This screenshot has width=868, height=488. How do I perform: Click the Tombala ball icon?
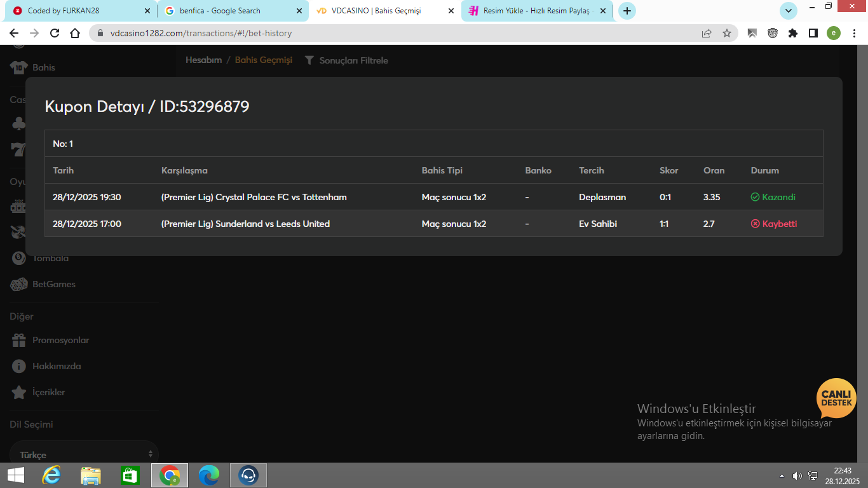click(19, 258)
